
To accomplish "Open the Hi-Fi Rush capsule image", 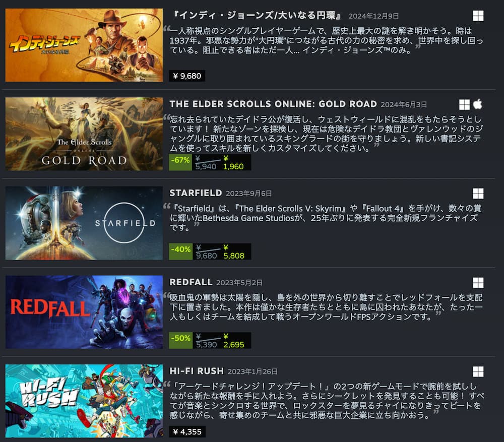I will [x=84, y=401].
